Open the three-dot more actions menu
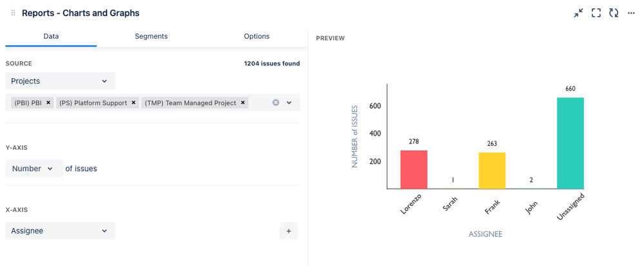This screenshot has width=644, height=266. coord(631,13)
